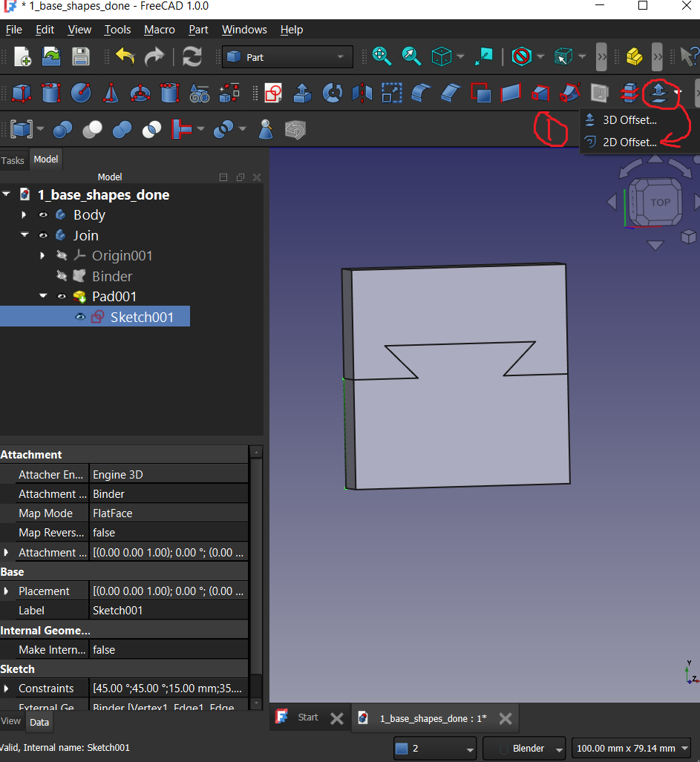
Task: Close the Start tab
Action: pos(336,718)
